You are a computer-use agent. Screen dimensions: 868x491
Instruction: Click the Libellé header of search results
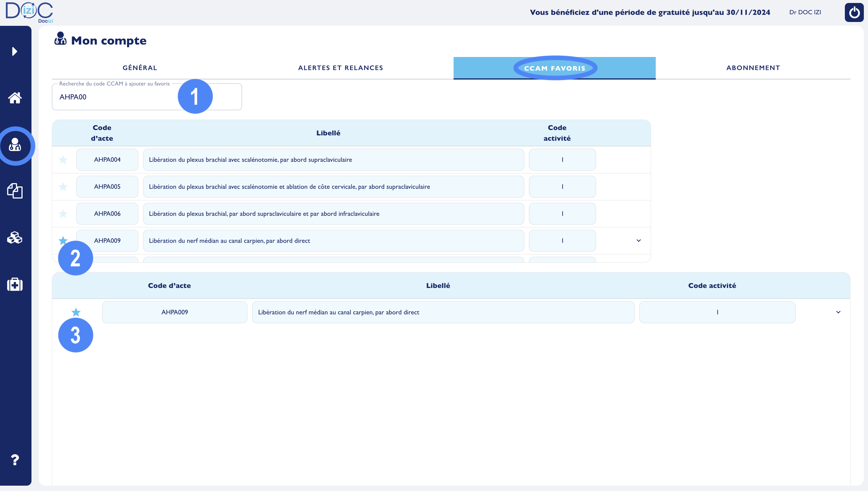tap(328, 133)
